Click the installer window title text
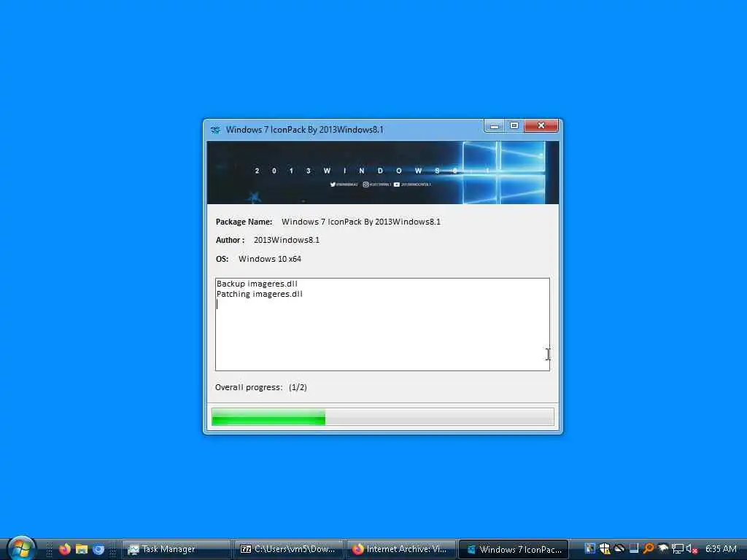The width and height of the screenshot is (747, 560). coord(304,130)
